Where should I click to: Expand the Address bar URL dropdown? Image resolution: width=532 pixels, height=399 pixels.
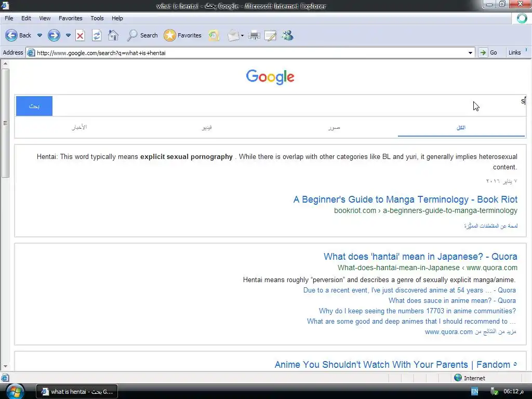coord(470,52)
